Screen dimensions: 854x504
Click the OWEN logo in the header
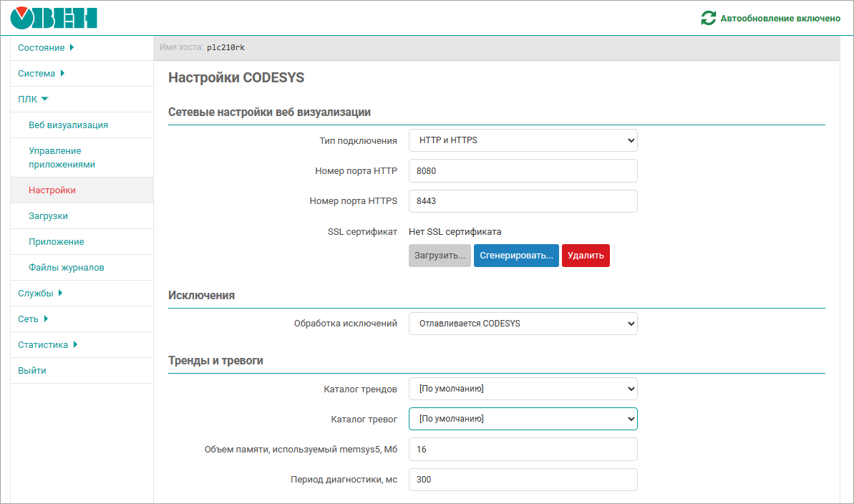point(54,18)
